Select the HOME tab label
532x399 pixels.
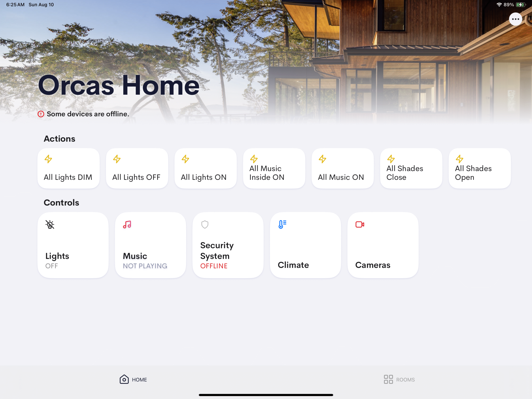click(139, 379)
